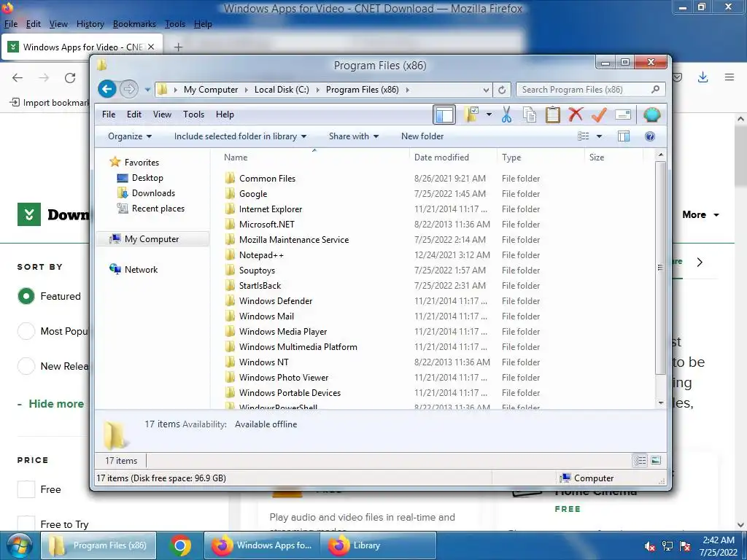Delete with the red X toolbar icon
The height and width of the screenshot is (560, 747).
click(x=576, y=114)
